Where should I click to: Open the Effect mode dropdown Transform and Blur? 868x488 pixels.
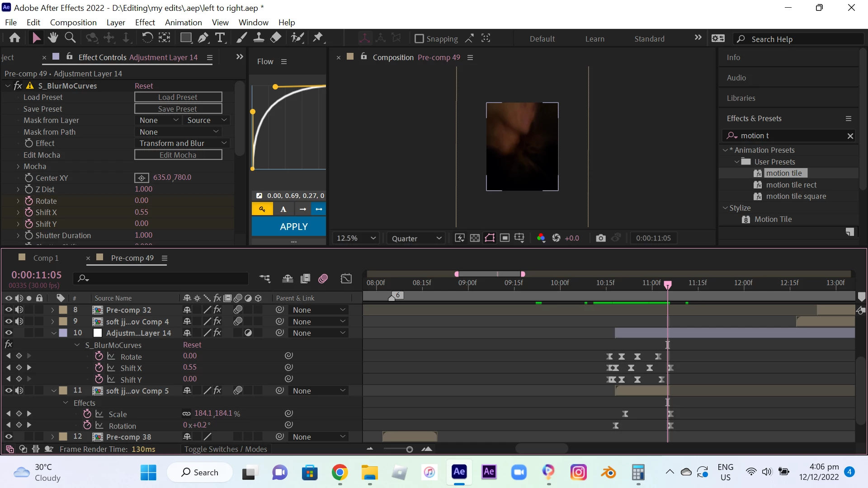coord(183,143)
